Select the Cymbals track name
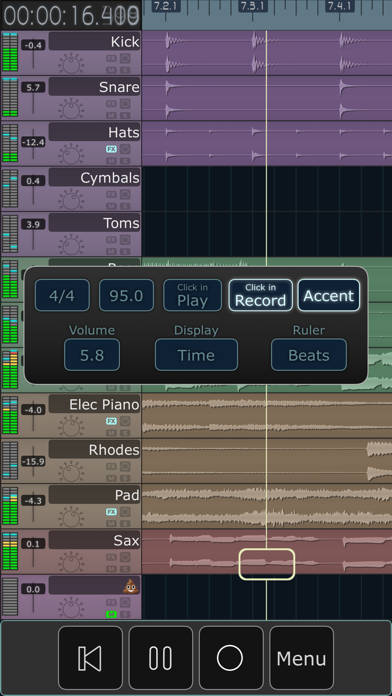Screen dimensions: 392x696 pos(95,177)
